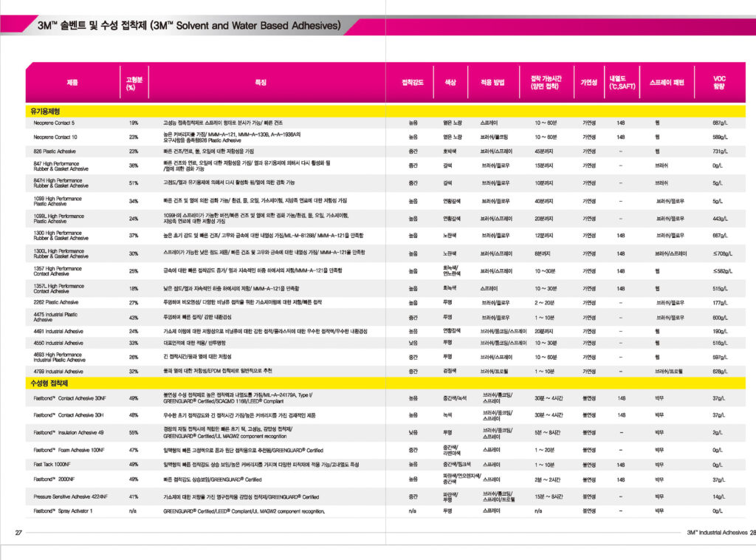Select '1099 High Performance Plastic Adhesive'
The height and width of the screenshot is (560, 756).
point(58,201)
